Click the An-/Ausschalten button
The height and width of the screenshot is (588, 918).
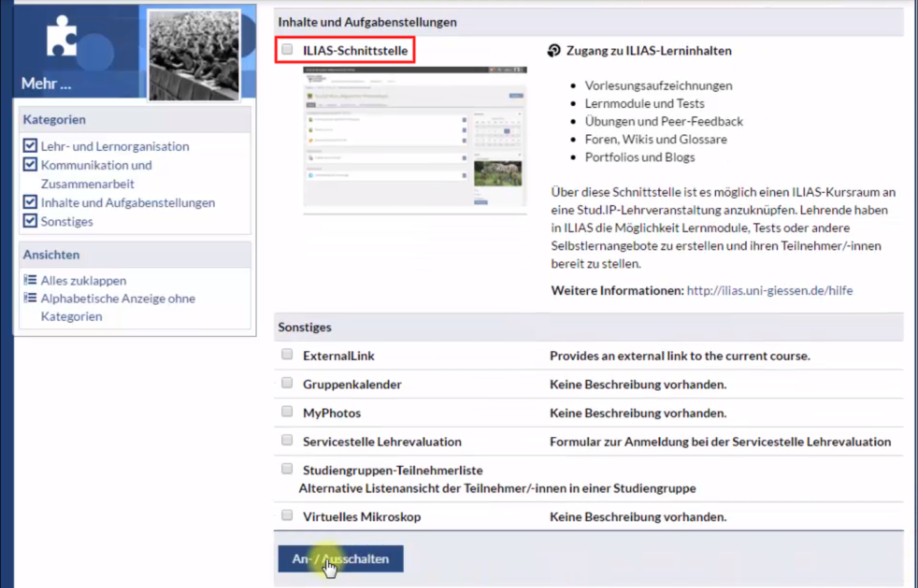pyautogui.click(x=341, y=559)
